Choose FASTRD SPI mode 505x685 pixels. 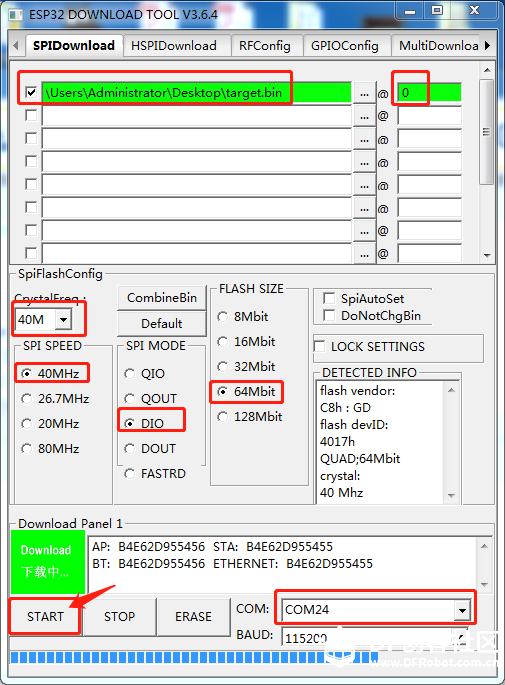pyautogui.click(x=155, y=474)
